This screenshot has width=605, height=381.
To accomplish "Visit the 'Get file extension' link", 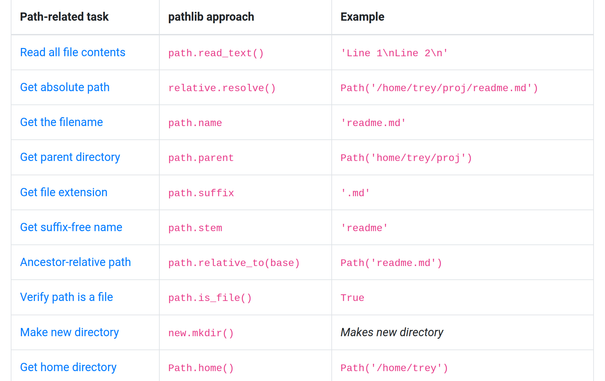I will (64, 192).
